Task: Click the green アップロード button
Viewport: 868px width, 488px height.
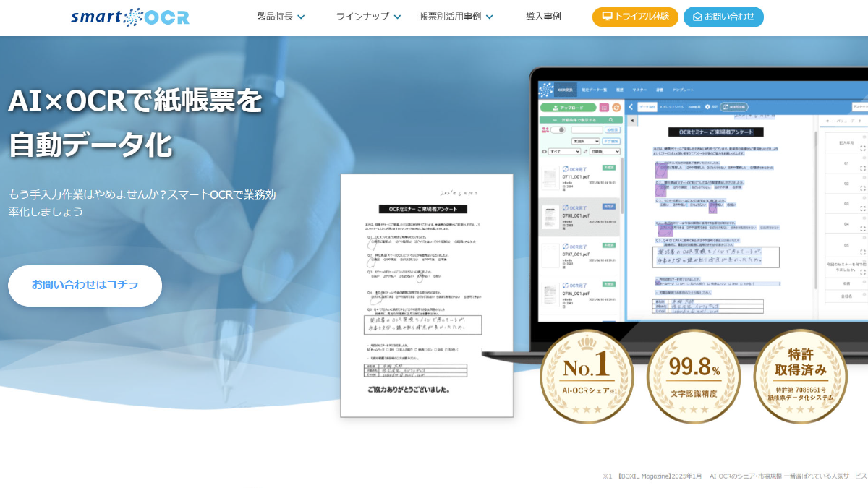Action: tap(568, 108)
